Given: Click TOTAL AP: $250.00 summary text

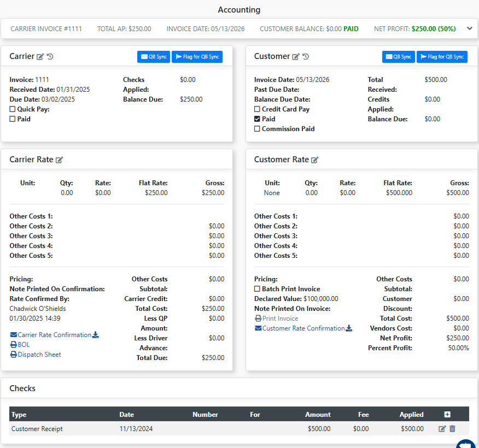Looking at the screenshot, I should coord(124,29).
